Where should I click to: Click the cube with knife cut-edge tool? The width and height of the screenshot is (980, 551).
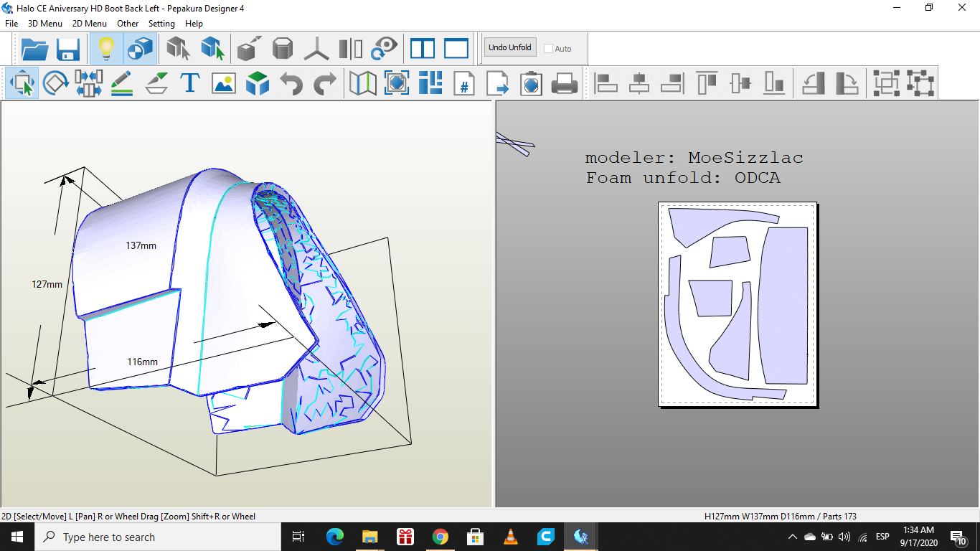pyautogui.click(x=250, y=49)
